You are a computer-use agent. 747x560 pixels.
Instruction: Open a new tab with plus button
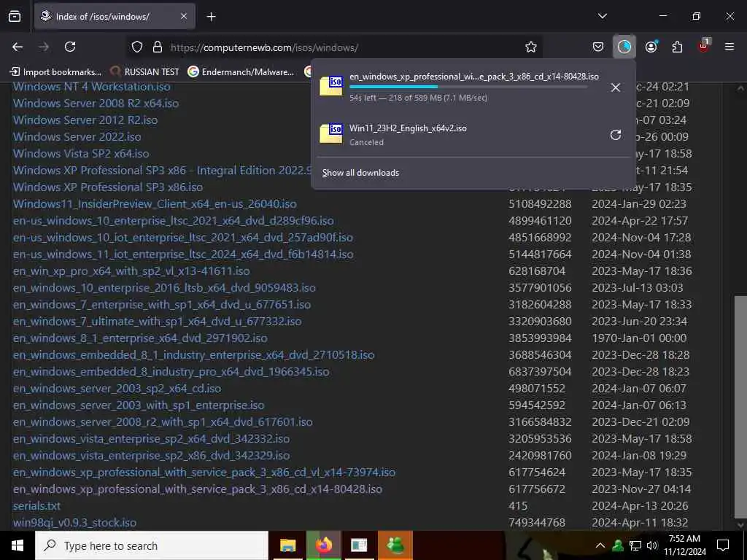[x=212, y=17]
